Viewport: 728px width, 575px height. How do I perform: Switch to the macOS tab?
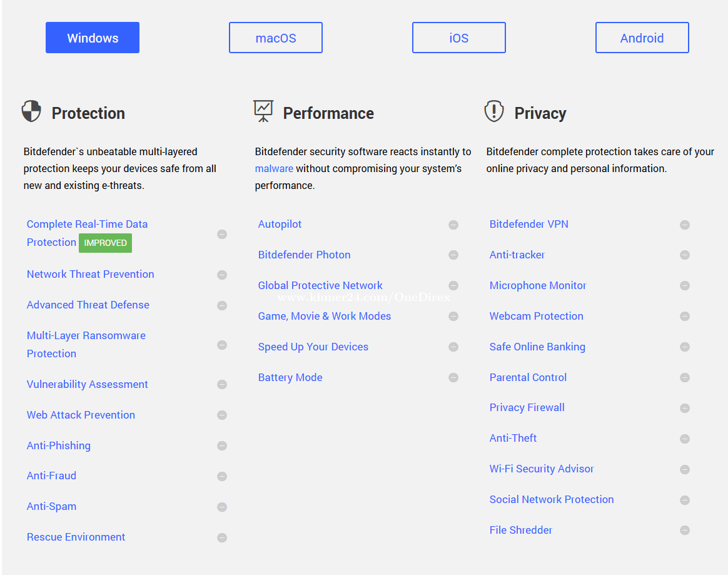point(276,38)
